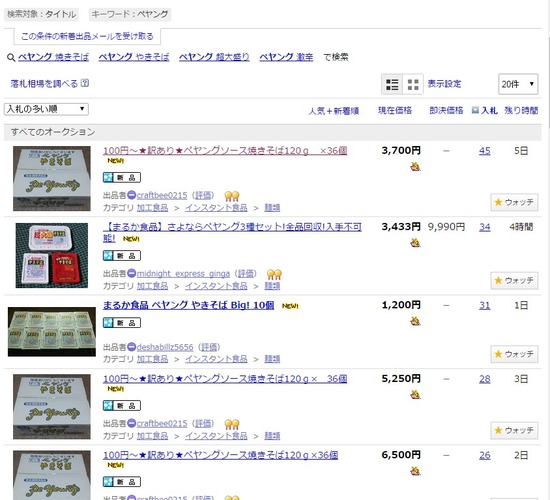Click 新品 badge on Big! 10個 listing
The image size is (550, 500).
point(122,322)
